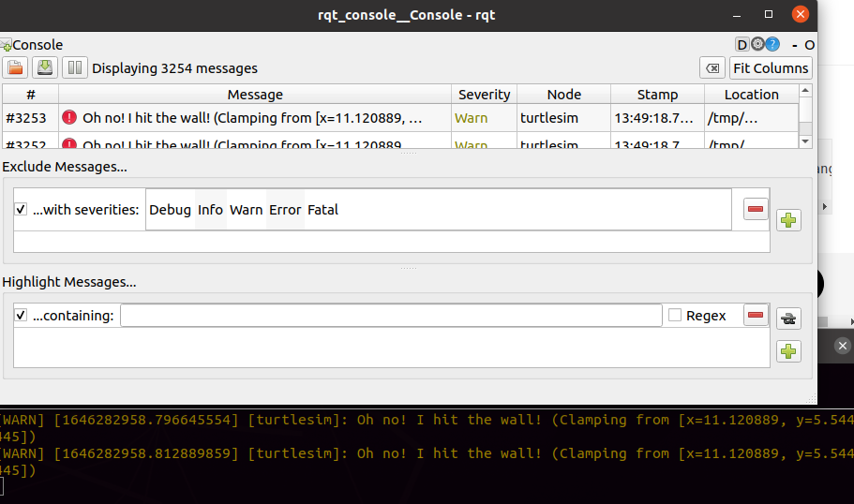Click the Displaying 3254 messages label
854x504 pixels.
point(174,68)
